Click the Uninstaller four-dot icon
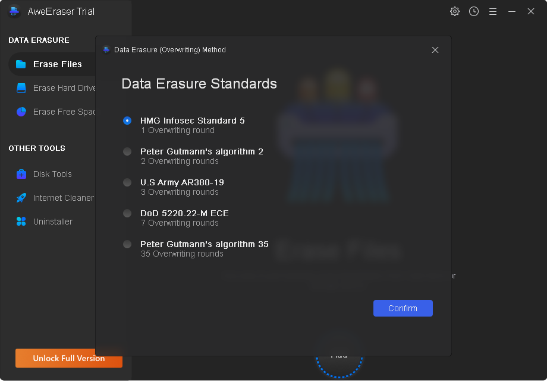Screen dimensions: 547x392 pos(21,222)
